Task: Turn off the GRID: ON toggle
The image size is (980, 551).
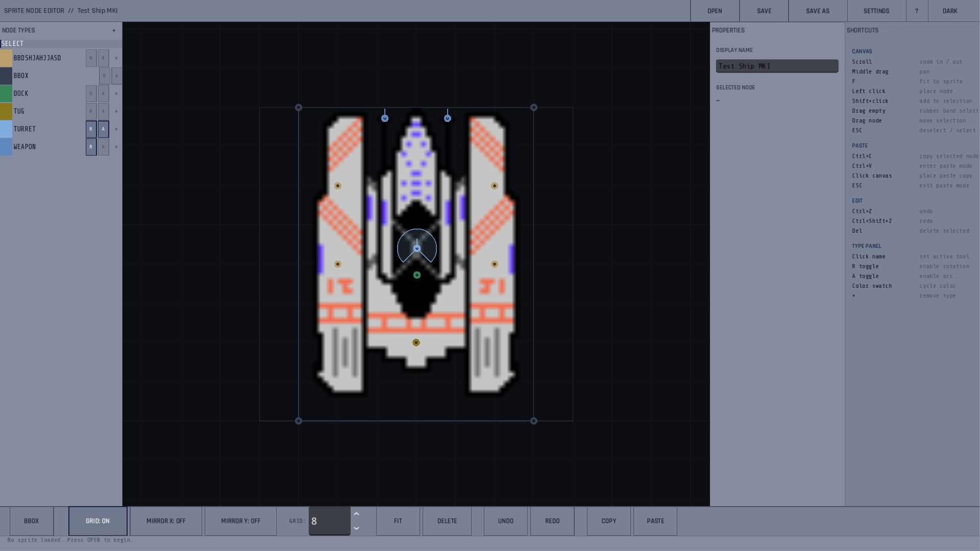Action: point(97,521)
